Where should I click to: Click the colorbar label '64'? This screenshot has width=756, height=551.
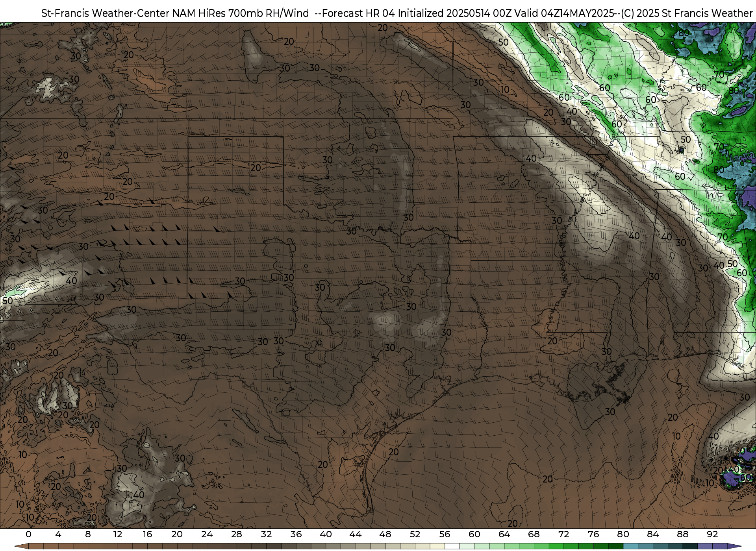click(x=504, y=534)
